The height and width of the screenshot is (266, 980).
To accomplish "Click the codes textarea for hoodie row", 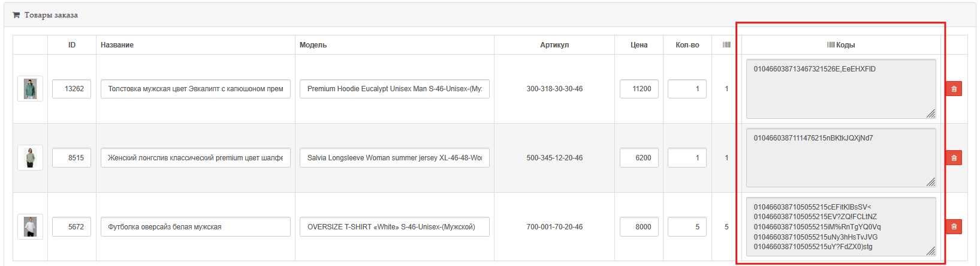I will (840, 89).
